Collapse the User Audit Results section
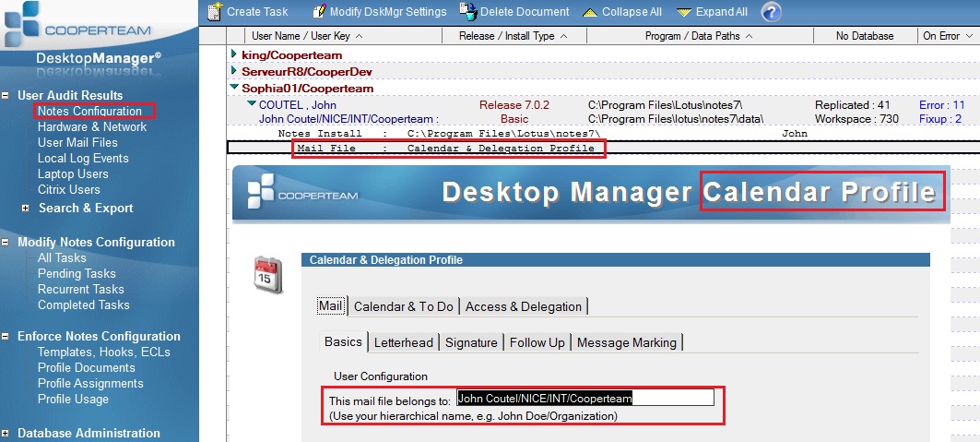The width and height of the screenshot is (980, 442). 6,96
